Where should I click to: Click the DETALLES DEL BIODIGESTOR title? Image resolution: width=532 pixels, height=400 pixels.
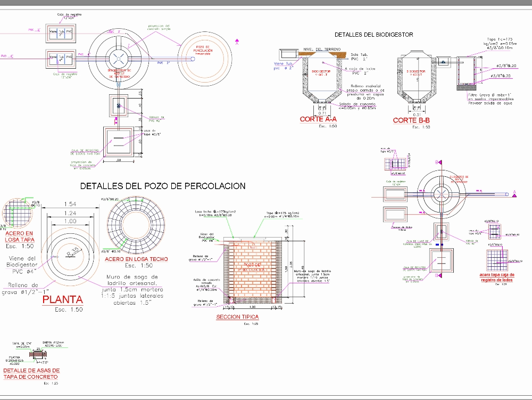point(373,35)
